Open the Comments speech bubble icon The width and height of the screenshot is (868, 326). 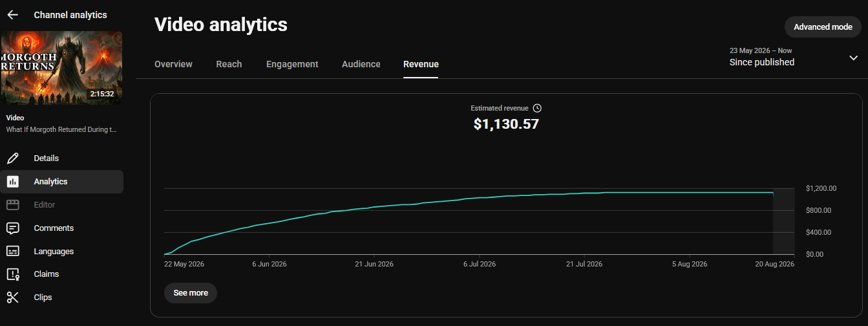point(13,228)
